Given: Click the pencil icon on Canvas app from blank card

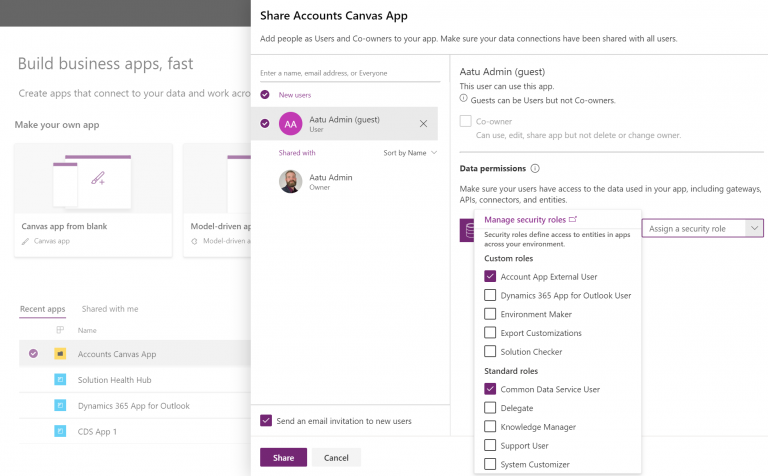Looking at the screenshot, I should tap(25, 241).
